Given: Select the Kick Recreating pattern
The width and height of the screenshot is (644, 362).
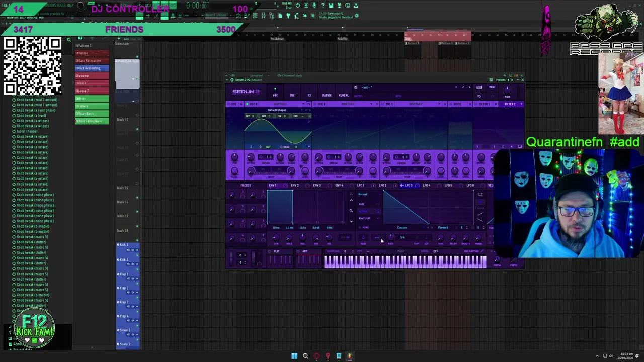Looking at the screenshot, I should [x=92, y=68].
